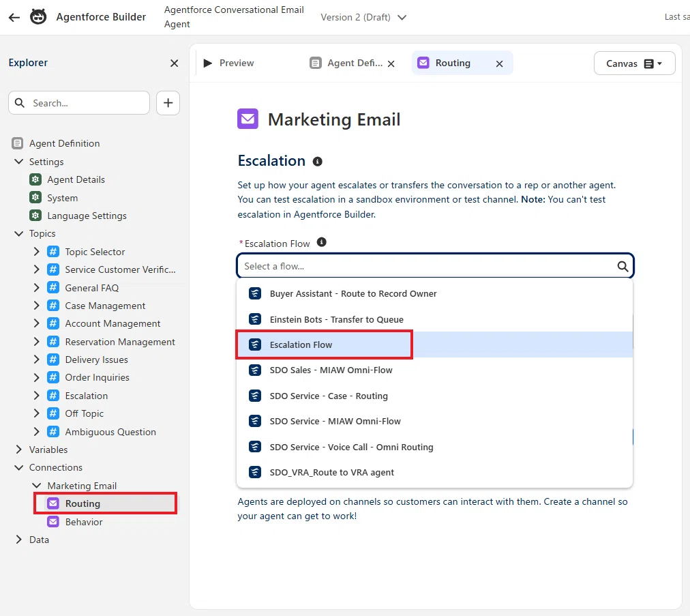Viewport: 690px width, 616px height.
Task: Go back with the left arrow icon
Action: pyautogui.click(x=14, y=17)
